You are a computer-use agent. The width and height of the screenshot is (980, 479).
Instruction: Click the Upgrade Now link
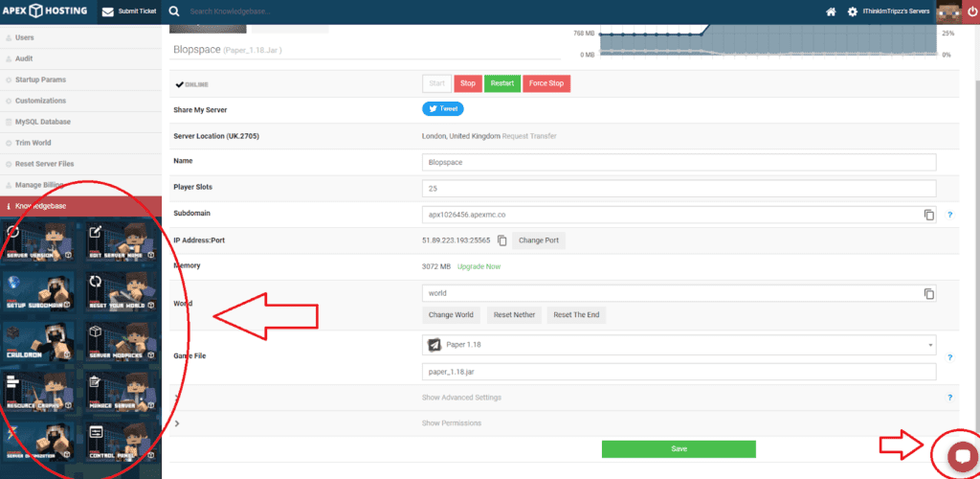point(479,266)
